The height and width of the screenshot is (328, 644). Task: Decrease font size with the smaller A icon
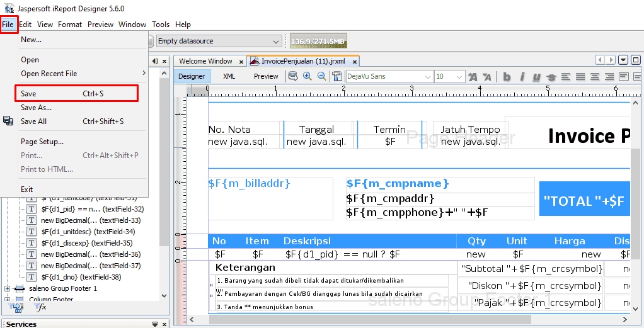click(x=487, y=77)
